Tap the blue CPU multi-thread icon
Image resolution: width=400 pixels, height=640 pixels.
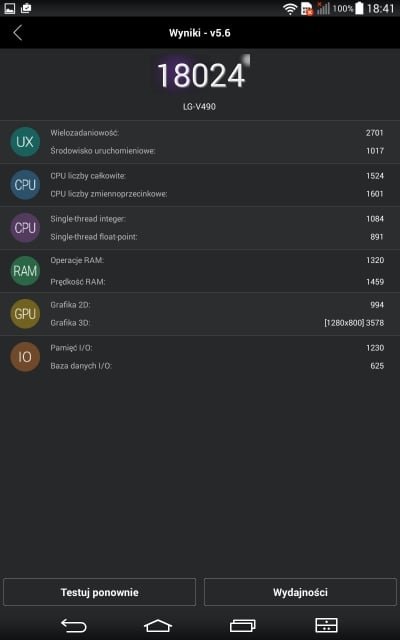pos(25,185)
